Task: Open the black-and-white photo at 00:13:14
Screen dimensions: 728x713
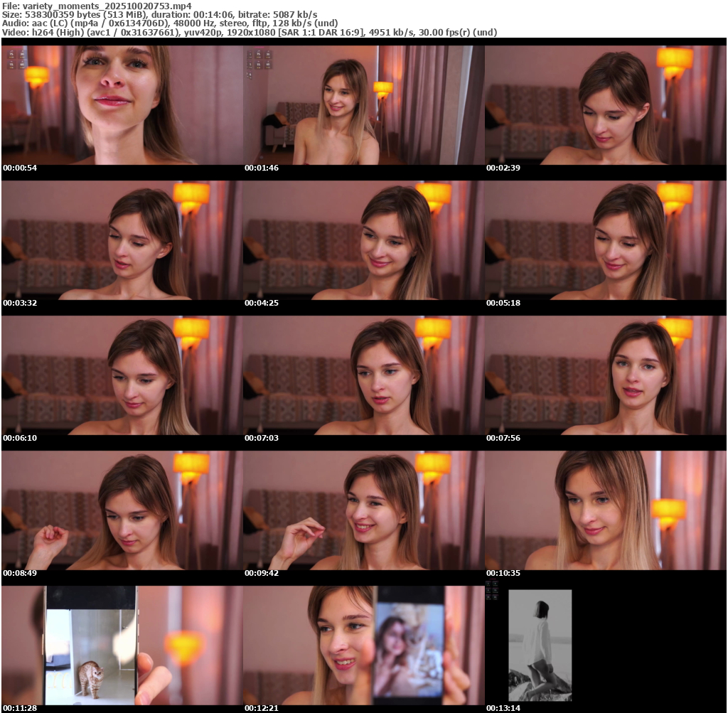Action: click(x=540, y=645)
